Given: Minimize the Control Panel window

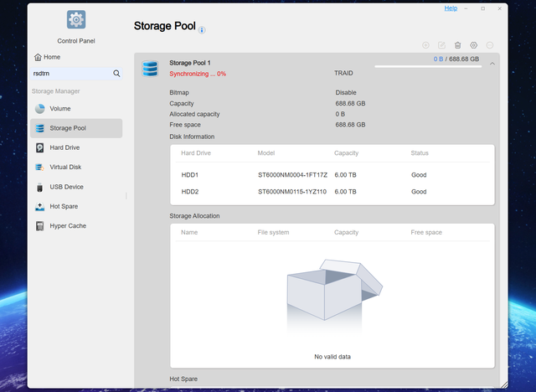Looking at the screenshot, I should click(466, 8).
